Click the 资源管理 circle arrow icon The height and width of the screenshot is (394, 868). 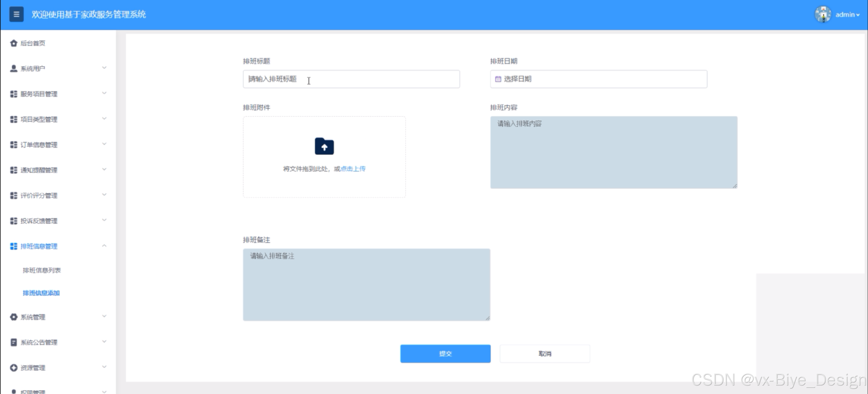point(14,368)
